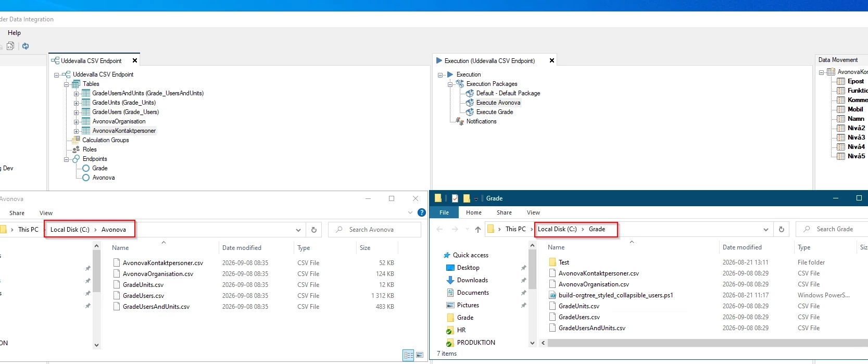Select the AvonovaKontaktpersoner table icon

(86, 131)
